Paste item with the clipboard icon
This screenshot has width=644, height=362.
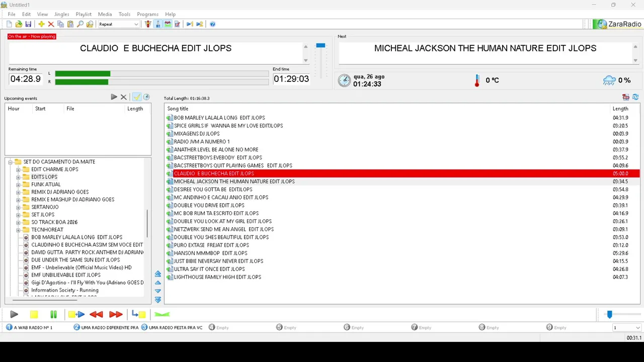(70, 24)
